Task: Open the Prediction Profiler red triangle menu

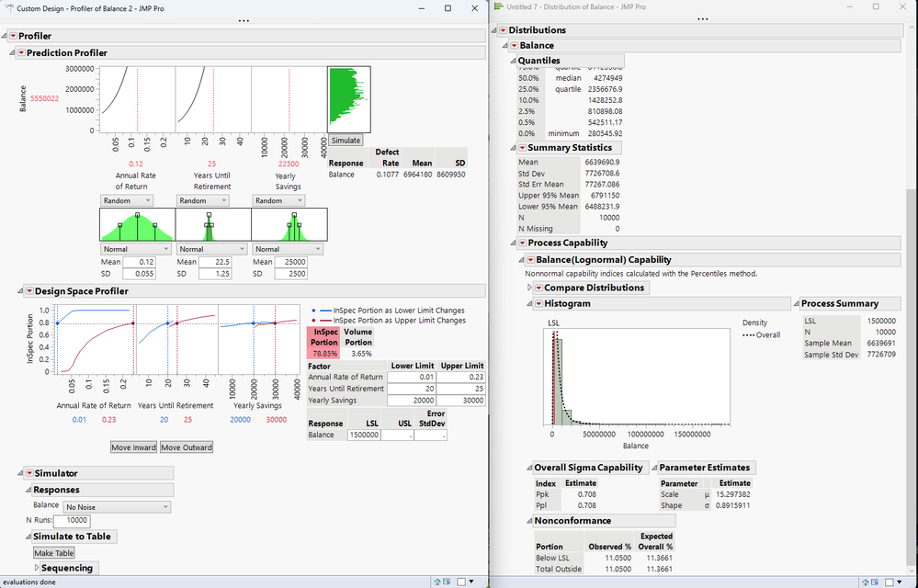Action: 22,52
